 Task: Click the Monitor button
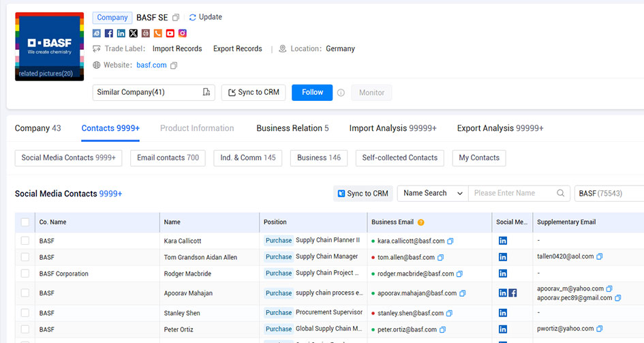tap(371, 93)
